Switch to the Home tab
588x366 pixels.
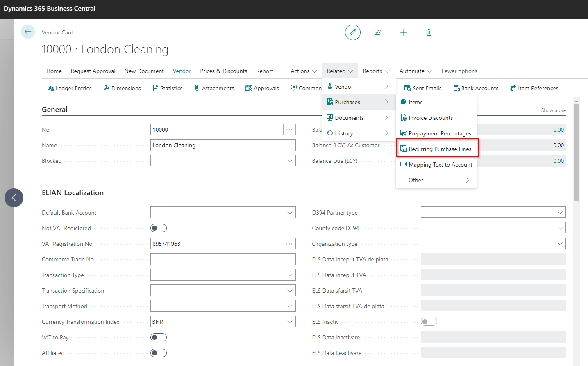tap(54, 71)
